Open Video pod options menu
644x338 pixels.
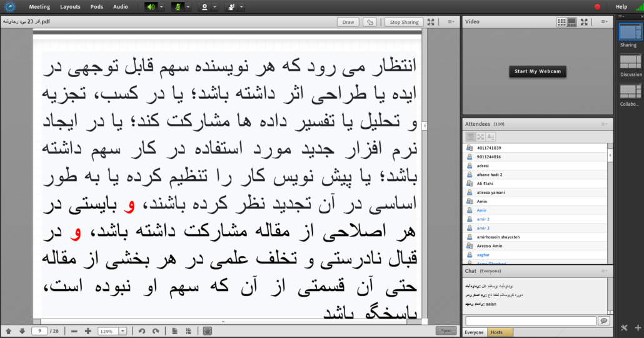pos(604,22)
